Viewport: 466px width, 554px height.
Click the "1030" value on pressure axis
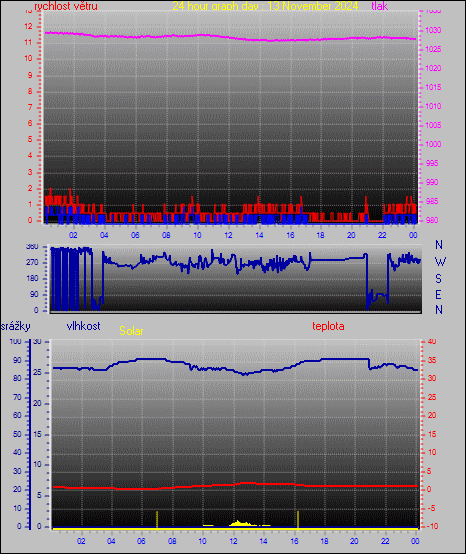[x=433, y=30]
